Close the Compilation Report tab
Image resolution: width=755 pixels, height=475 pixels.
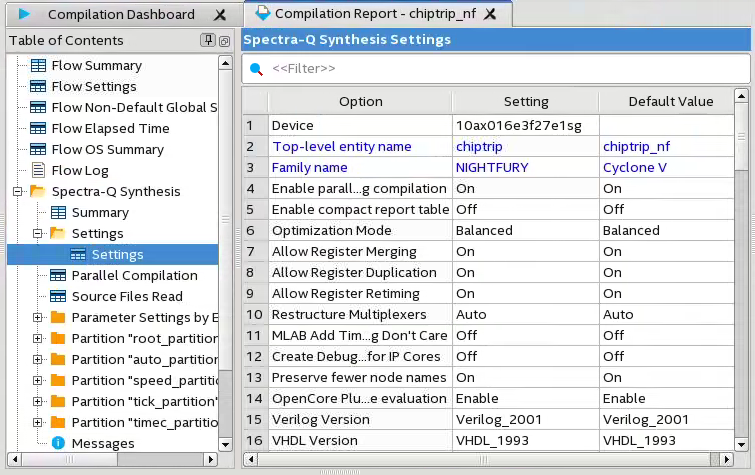click(491, 15)
